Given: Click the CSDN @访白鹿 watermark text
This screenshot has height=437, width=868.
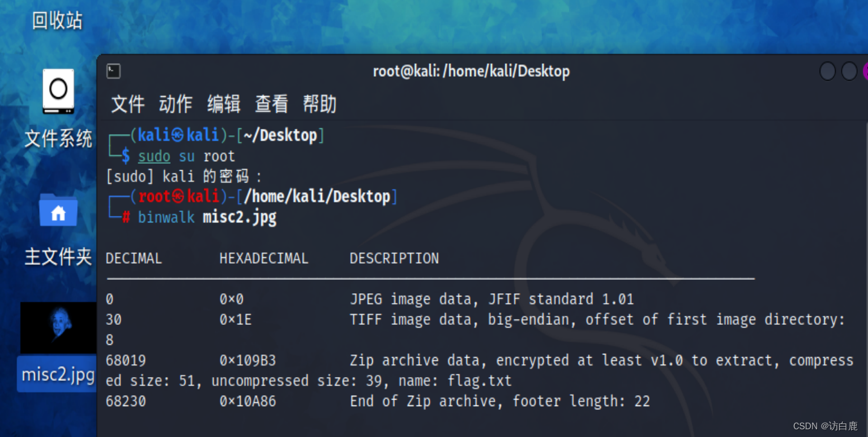Looking at the screenshot, I should 826,425.
